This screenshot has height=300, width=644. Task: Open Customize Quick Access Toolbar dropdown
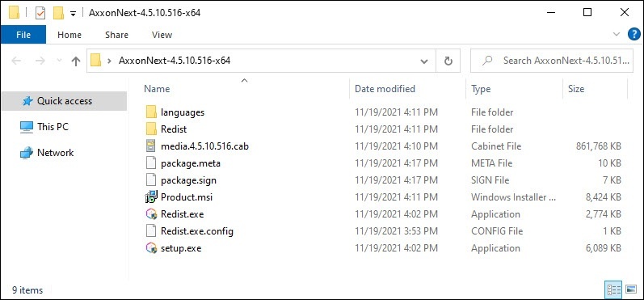[73, 13]
